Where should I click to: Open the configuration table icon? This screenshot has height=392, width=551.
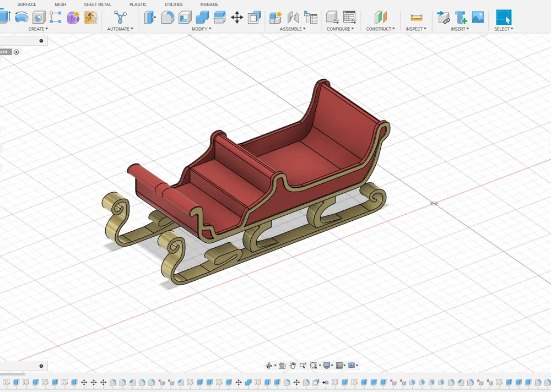[349, 17]
